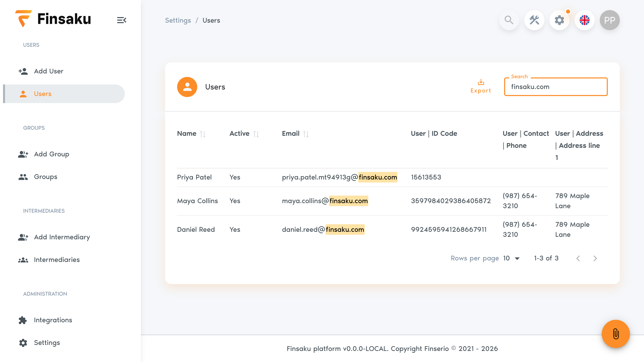Image resolution: width=644 pixels, height=362 pixels.
Task: Click the Intermediaries people icon
Action: point(23,260)
